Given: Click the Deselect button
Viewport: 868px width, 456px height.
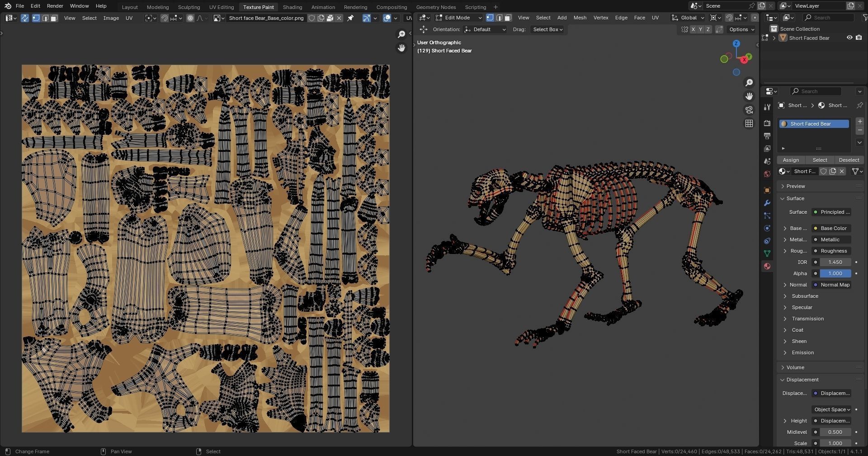Looking at the screenshot, I should coord(849,160).
